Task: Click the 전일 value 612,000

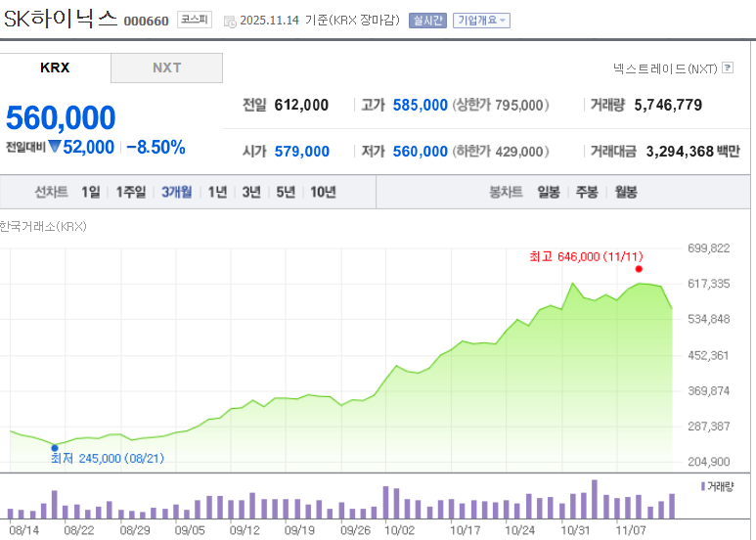Action: click(301, 105)
